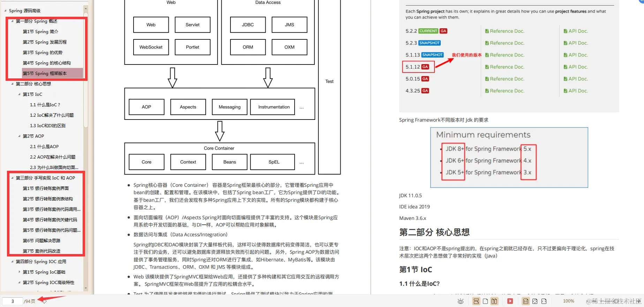Click outline scrollbar up arrow
Viewport: 644px width, 307px height.
pos(86,8)
